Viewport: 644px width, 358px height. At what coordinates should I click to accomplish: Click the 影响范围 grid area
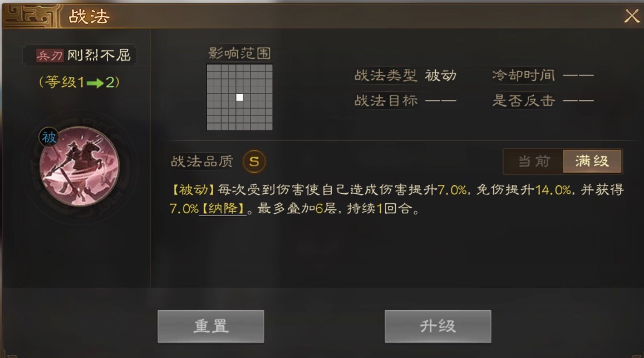(239, 97)
